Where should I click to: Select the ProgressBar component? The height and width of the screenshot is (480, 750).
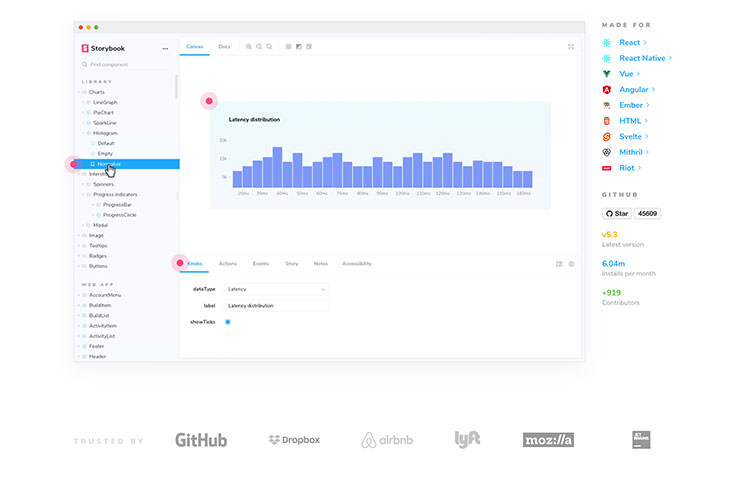point(117,205)
